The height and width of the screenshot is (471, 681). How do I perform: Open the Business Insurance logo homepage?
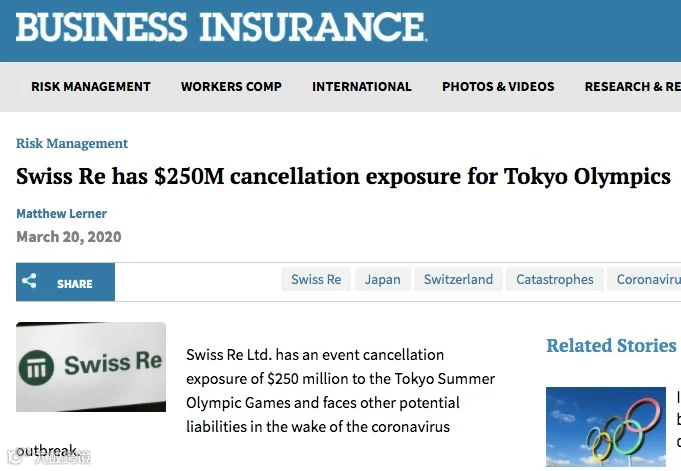tap(221, 27)
